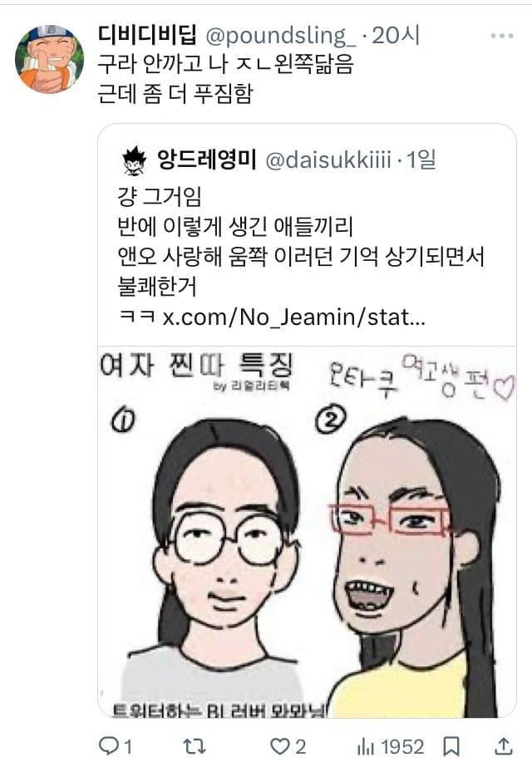Open quoted author name 앙드레영미
The height and width of the screenshot is (767, 532).
coord(206,159)
